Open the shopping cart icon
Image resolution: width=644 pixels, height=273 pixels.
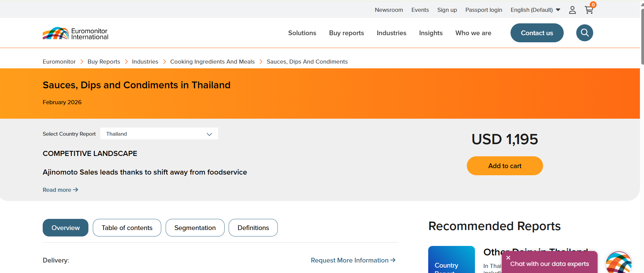[x=589, y=9]
